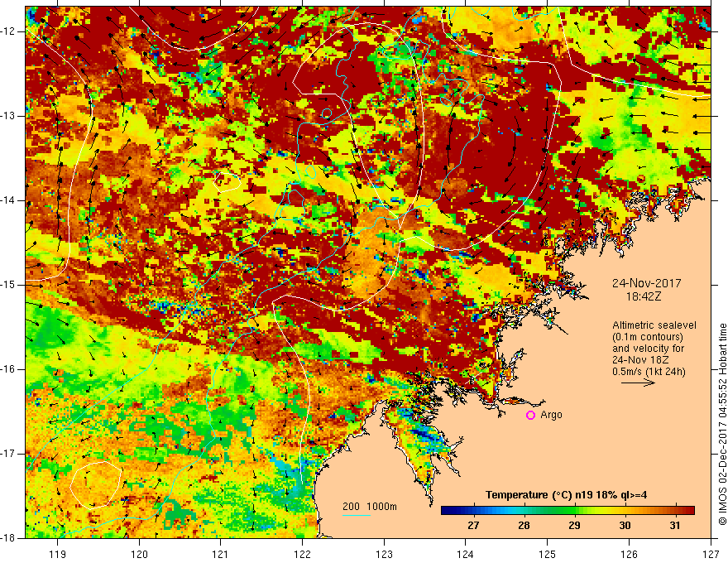Click the latitude label '-17'
The height and width of the screenshot is (563, 728).
click(x=8, y=454)
